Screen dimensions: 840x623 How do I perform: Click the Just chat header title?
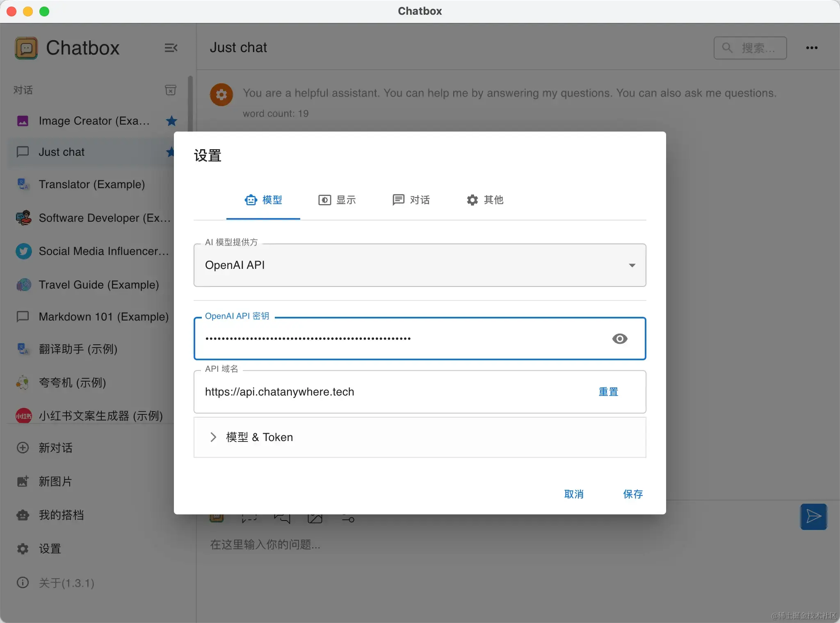238,48
